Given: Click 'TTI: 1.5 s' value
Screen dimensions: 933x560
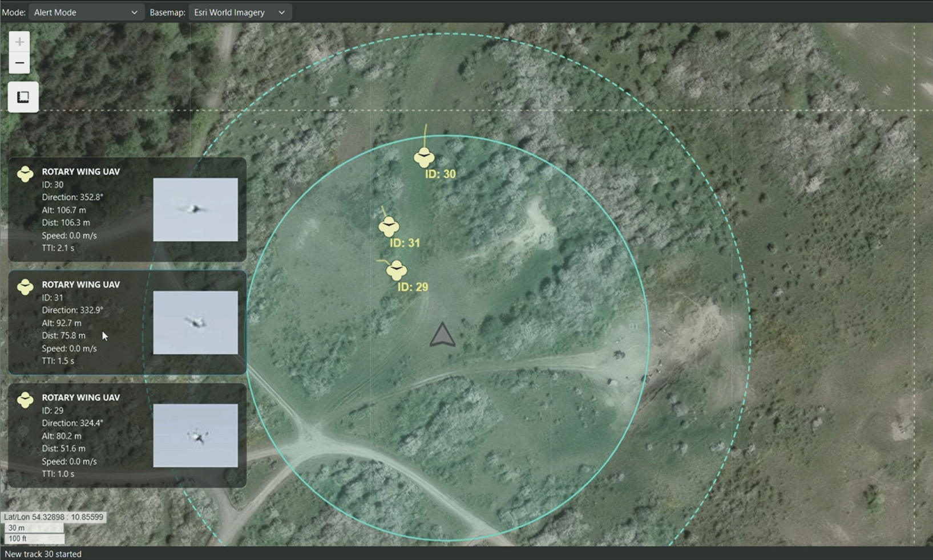Looking at the screenshot, I should pyautogui.click(x=58, y=361).
